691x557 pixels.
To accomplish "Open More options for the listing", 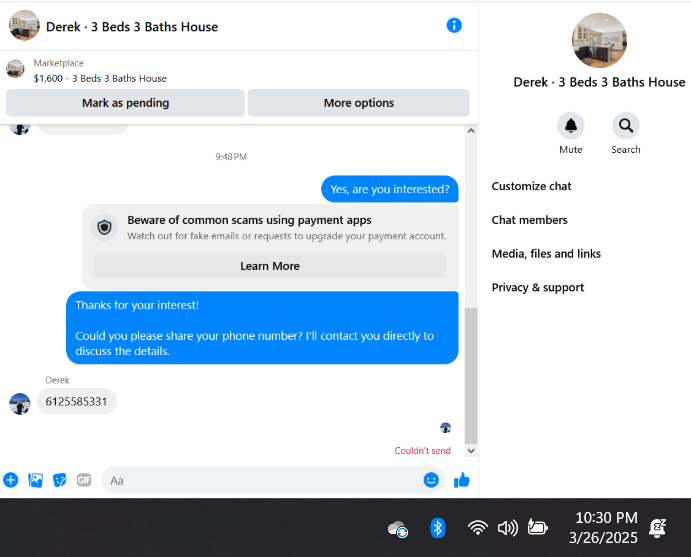I will pos(359,103).
